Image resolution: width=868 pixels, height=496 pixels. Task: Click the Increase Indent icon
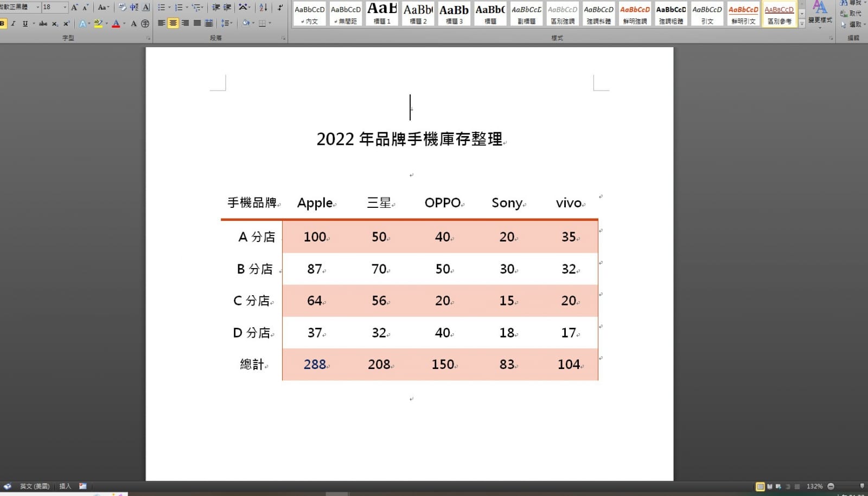click(227, 7)
